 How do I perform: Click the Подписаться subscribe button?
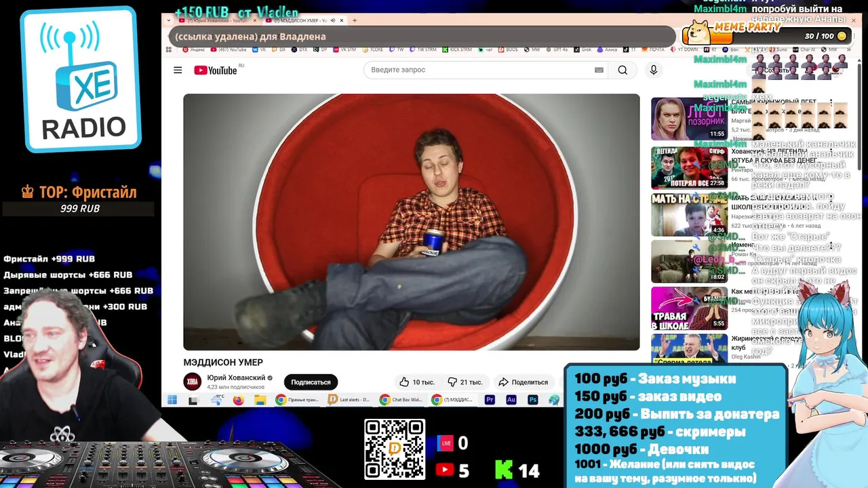pos(311,382)
